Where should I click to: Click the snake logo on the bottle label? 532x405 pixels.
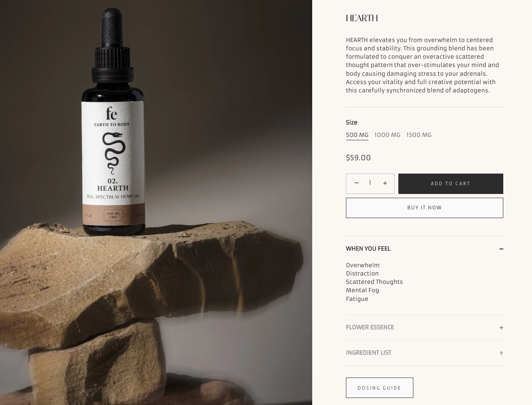click(x=113, y=154)
